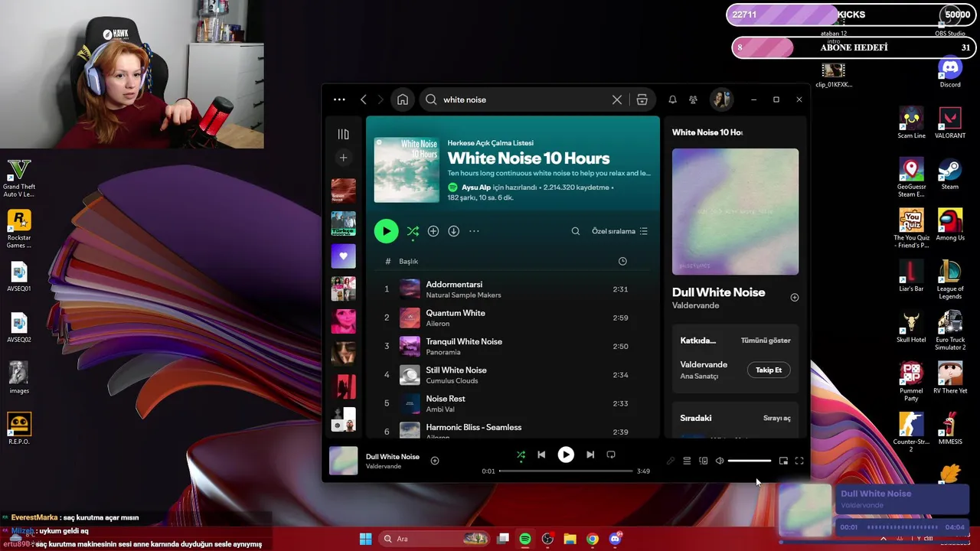Search within playlist magnifier icon
This screenshot has height=551, width=980.
[x=576, y=231]
